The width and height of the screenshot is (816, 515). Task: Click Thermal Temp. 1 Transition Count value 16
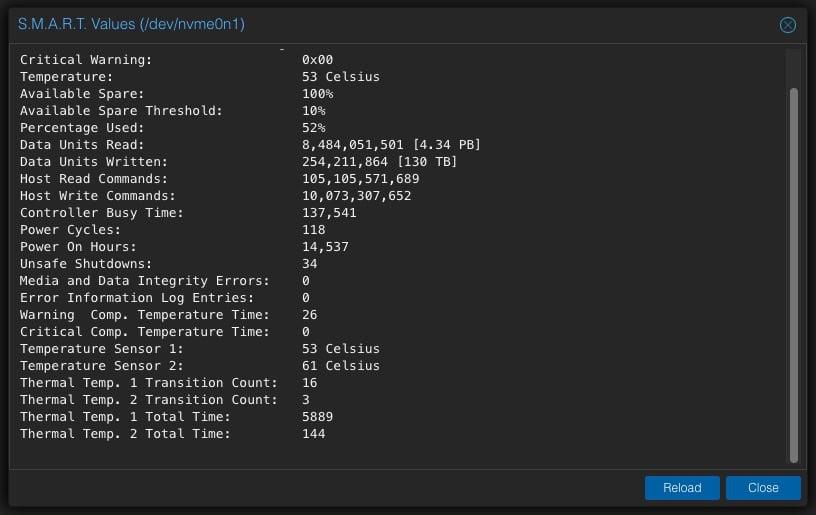click(x=310, y=383)
